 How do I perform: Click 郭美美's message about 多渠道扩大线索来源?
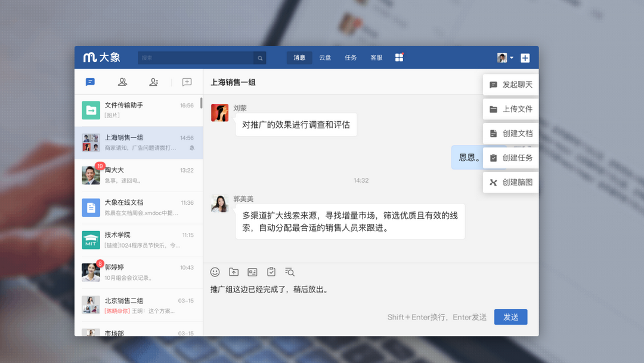click(x=351, y=222)
